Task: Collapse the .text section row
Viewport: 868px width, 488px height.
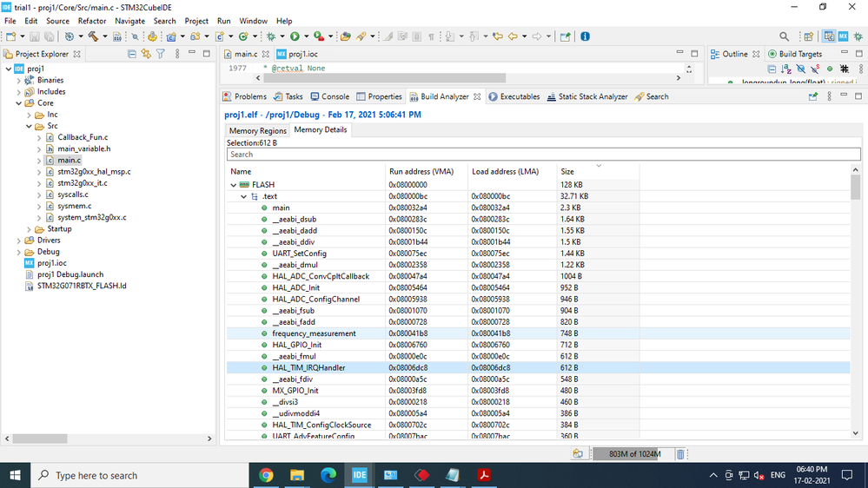Action: pyautogui.click(x=243, y=196)
